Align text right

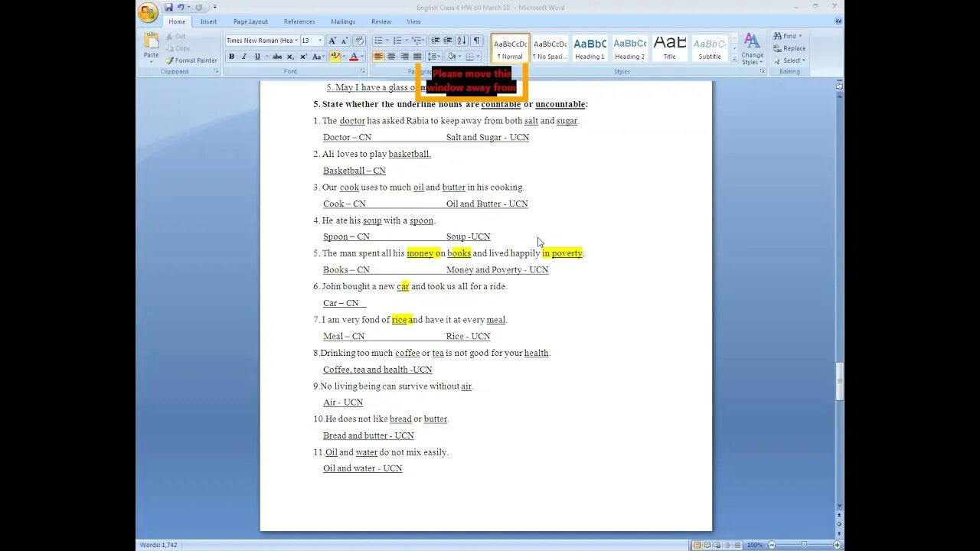pos(404,57)
